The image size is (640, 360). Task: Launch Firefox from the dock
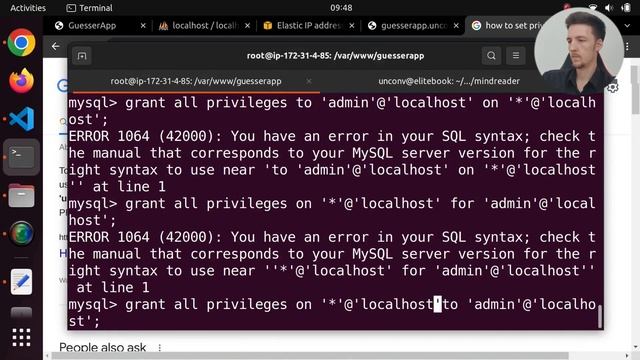pyautogui.click(x=21, y=80)
